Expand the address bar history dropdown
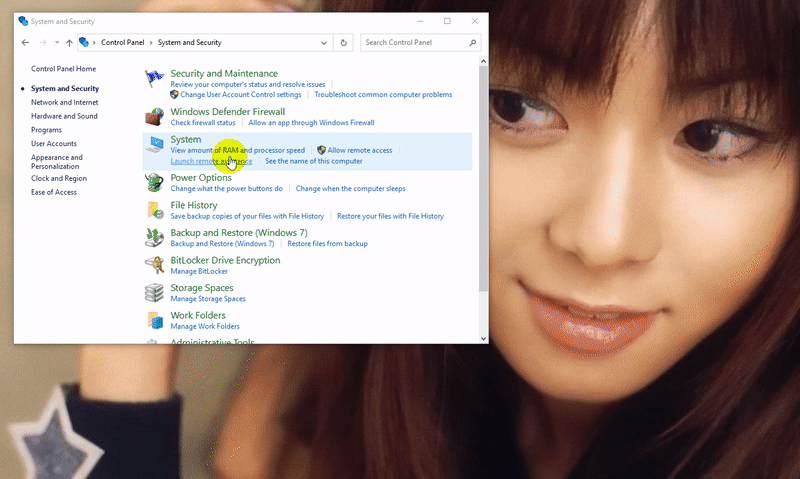Viewport: 800px width, 479px height. click(323, 43)
